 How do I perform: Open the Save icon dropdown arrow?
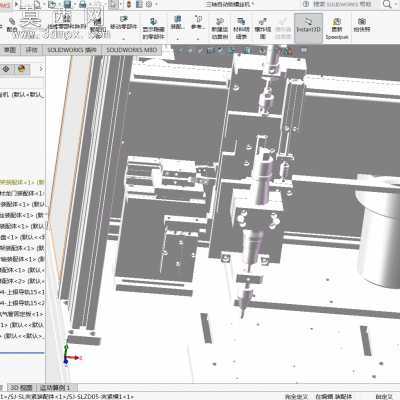pos(75,4)
